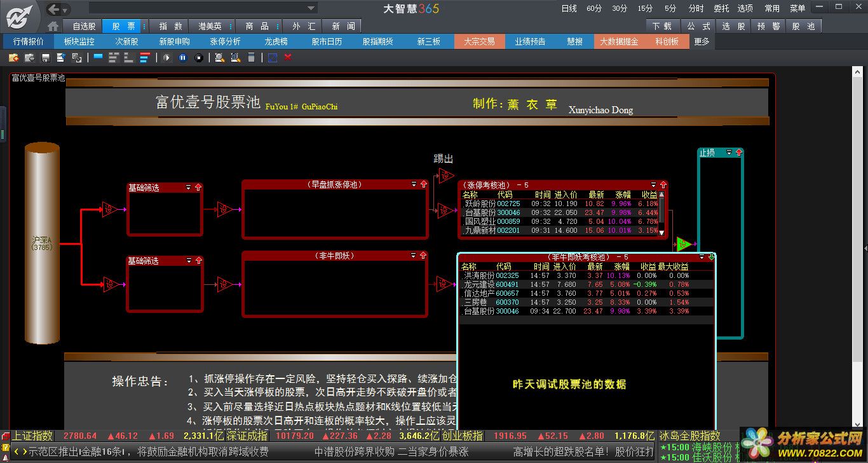Click the 股池 button
868x463 pixels.
pos(803,26)
